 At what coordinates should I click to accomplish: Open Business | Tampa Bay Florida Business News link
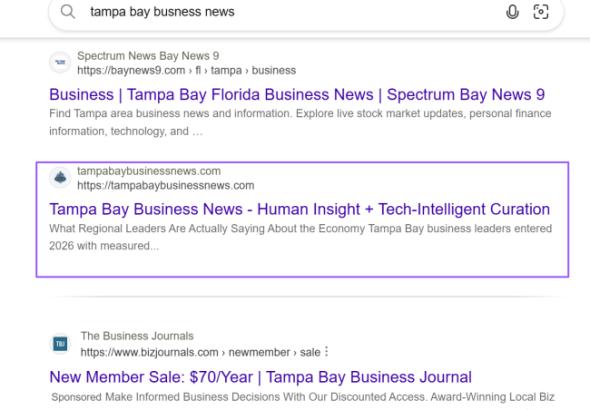[x=297, y=94]
